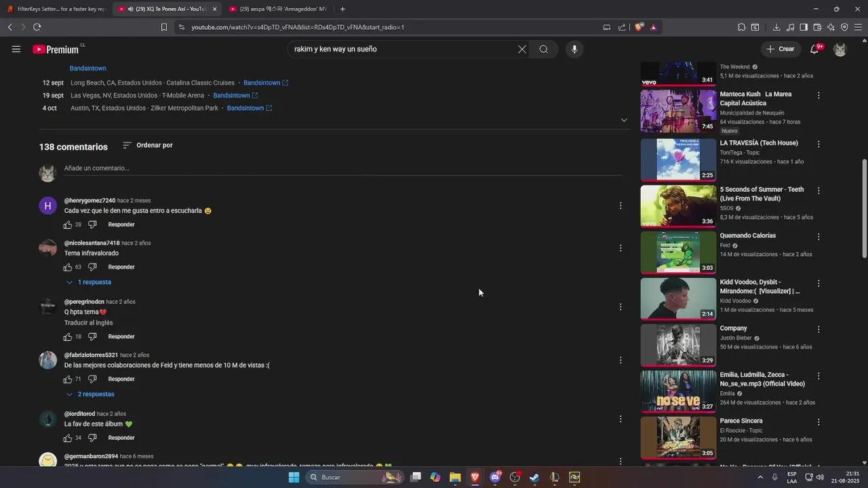
Task: Toggle the browser sidebar panel
Action: [x=804, y=27]
